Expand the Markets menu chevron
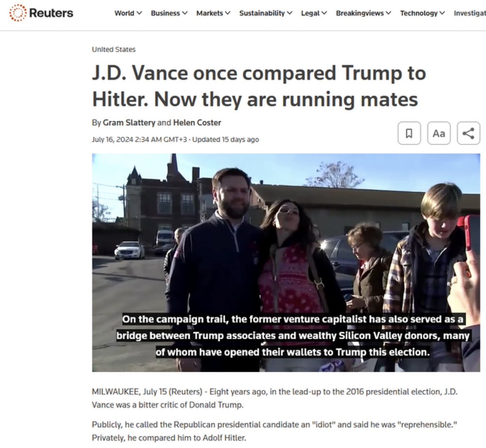 227,13
